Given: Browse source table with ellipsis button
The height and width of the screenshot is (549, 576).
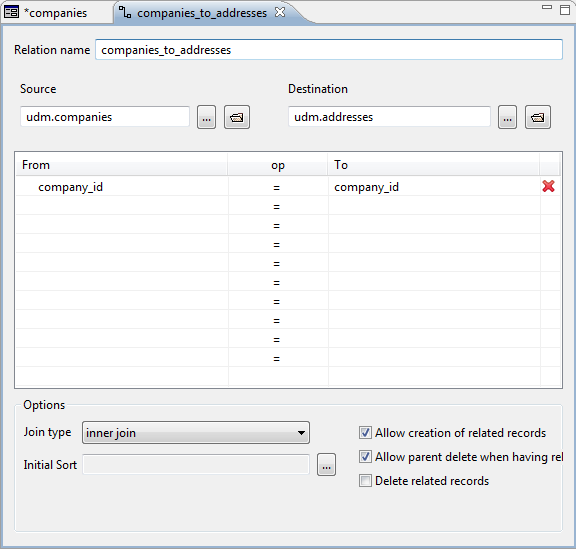Looking at the screenshot, I should pos(206,117).
